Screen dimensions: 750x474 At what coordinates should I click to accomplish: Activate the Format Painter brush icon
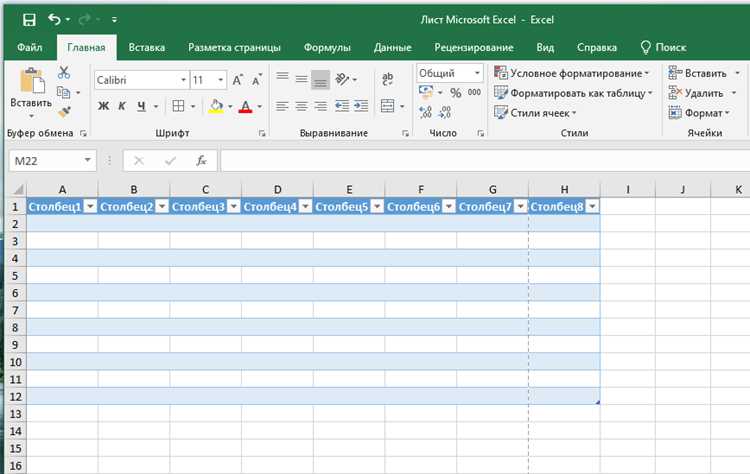click(64, 112)
